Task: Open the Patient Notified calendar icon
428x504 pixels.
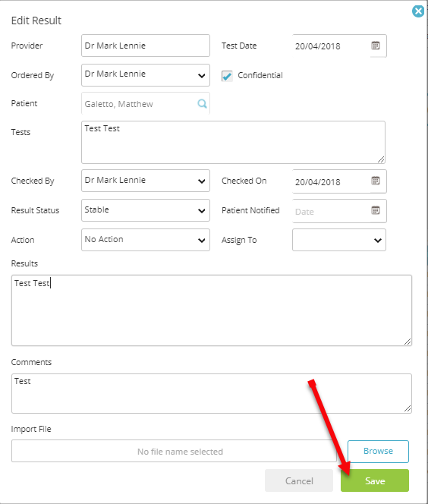Action: click(x=376, y=210)
